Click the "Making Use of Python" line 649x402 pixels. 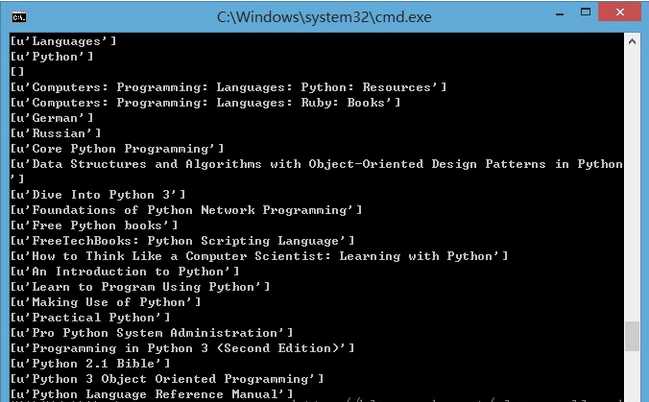[106, 302]
